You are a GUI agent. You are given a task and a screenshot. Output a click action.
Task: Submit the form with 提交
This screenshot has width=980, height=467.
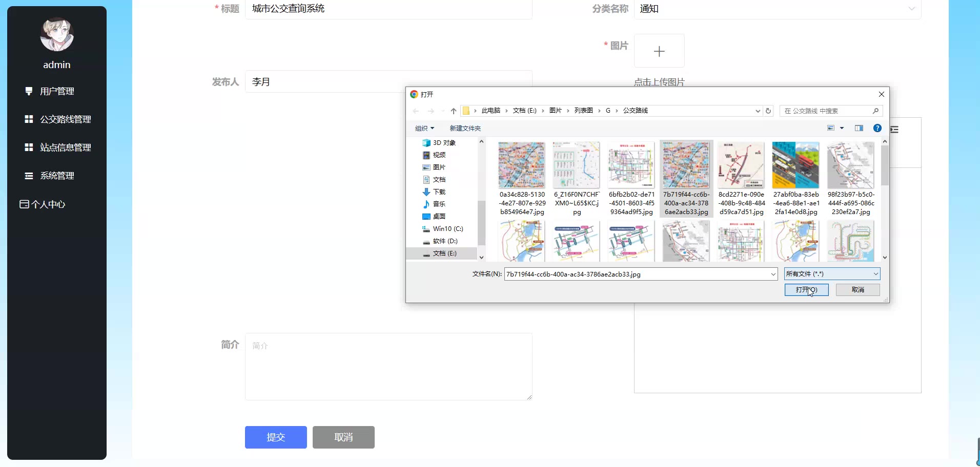click(276, 437)
